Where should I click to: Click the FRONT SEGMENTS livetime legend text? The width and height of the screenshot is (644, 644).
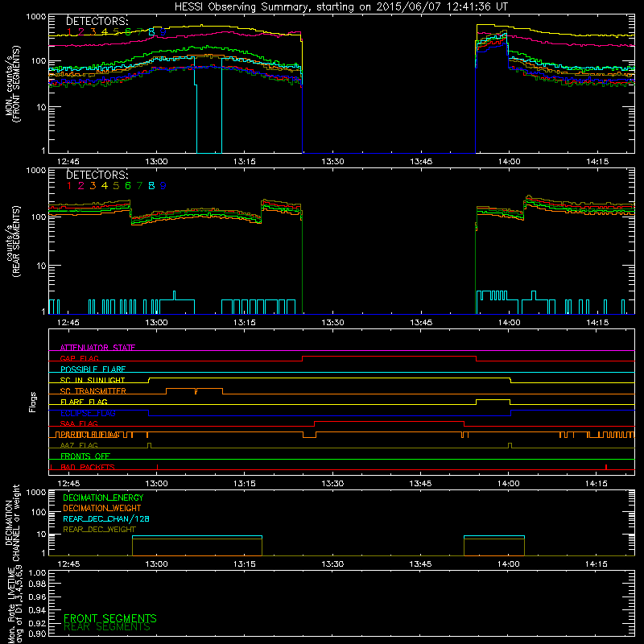tap(110, 618)
